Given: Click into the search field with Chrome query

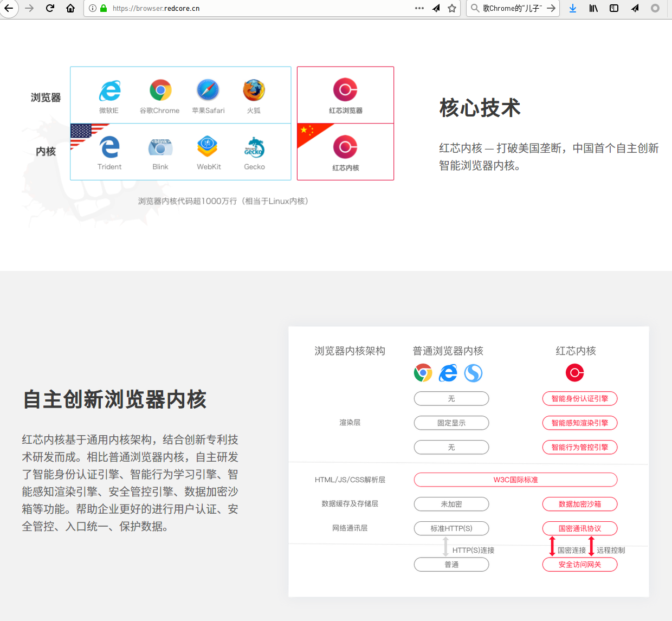Looking at the screenshot, I should [512, 8].
